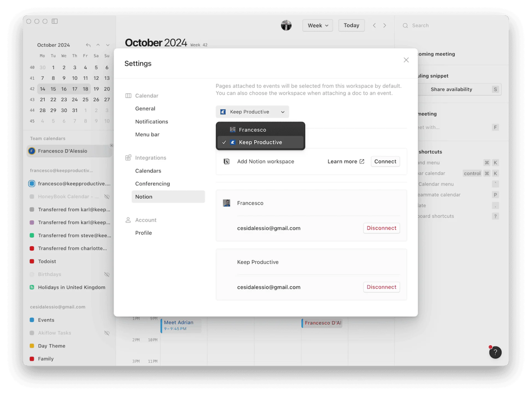532x396 pixels.
Task: Remove Francesco D'Alessio team calendar
Action: pos(111,146)
